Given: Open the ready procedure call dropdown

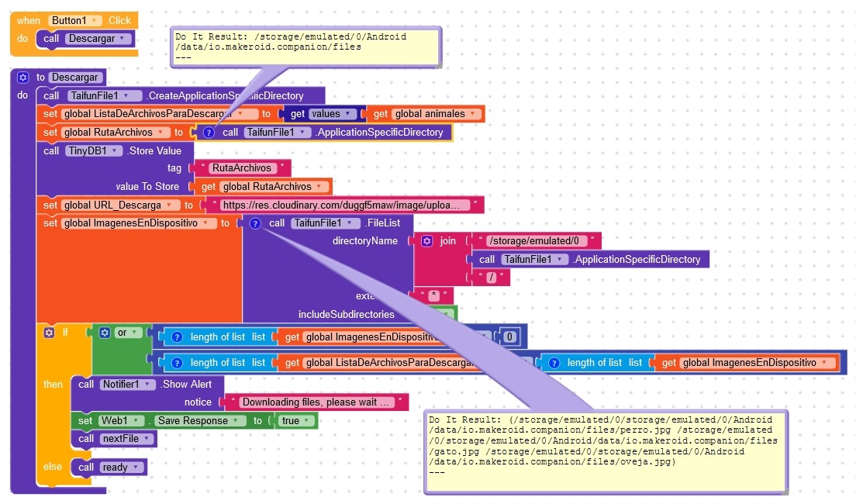Looking at the screenshot, I should click(x=121, y=468).
